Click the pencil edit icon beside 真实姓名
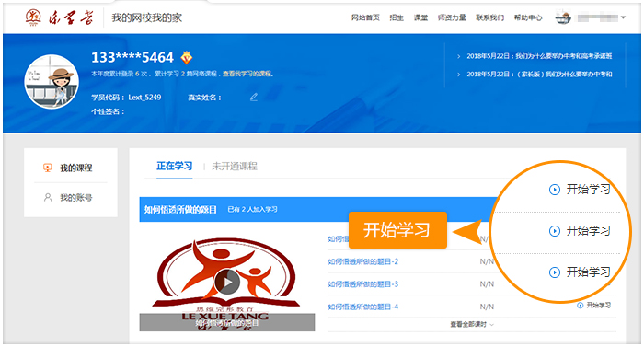This screenshot has width=644, height=347. (254, 97)
